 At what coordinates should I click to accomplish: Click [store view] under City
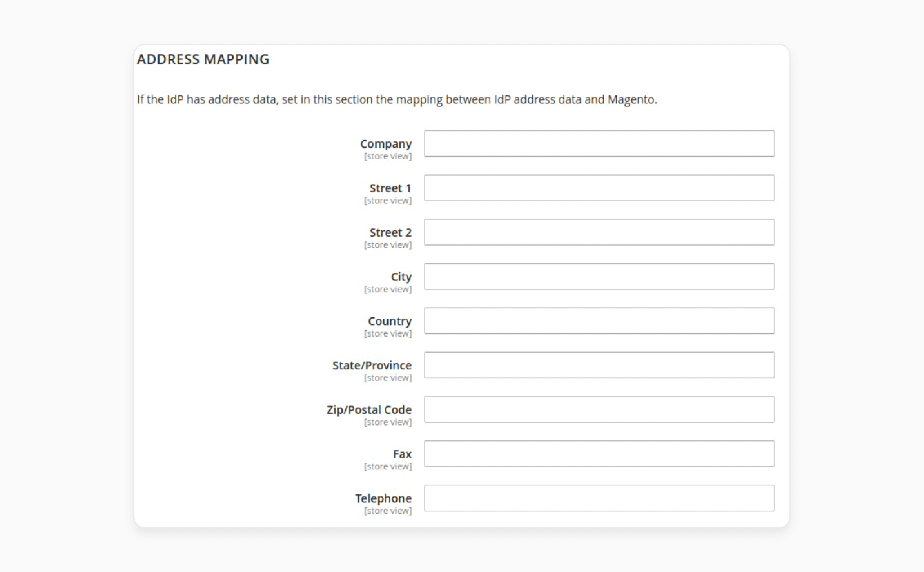tap(387, 289)
